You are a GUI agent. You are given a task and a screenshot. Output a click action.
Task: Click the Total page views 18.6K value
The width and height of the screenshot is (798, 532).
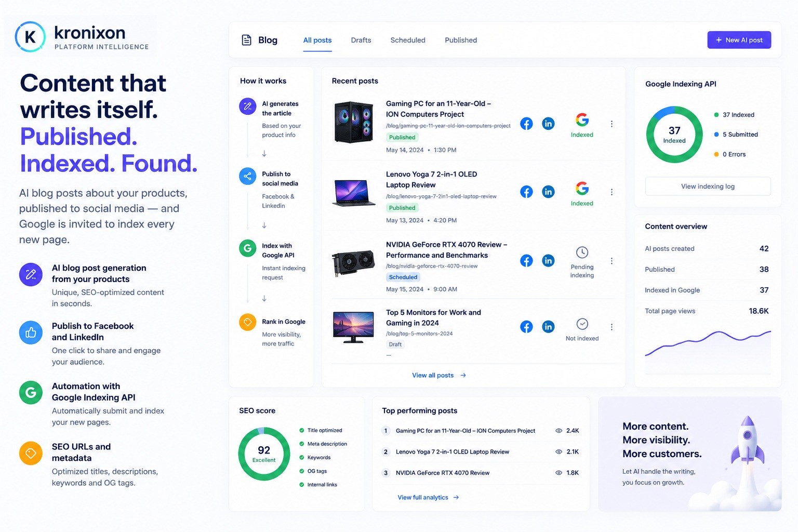759,311
